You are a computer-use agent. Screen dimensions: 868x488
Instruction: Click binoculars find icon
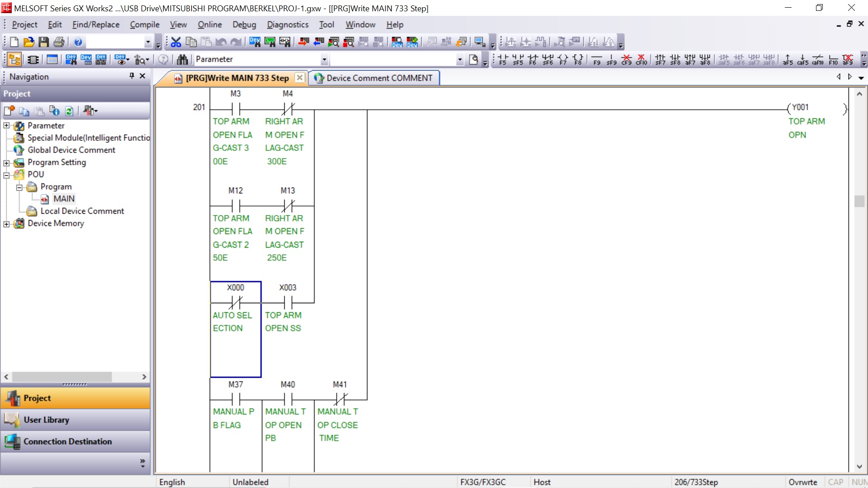pyautogui.click(x=182, y=59)
